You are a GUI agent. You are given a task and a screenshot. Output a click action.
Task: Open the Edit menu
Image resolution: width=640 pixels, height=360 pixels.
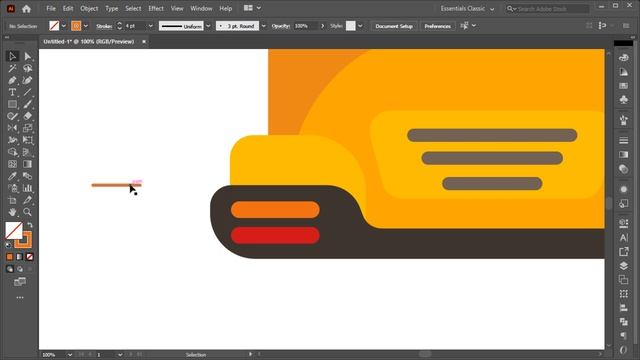point(68,8)
